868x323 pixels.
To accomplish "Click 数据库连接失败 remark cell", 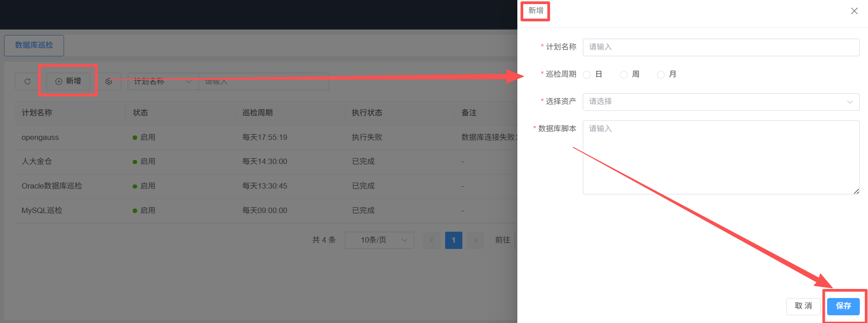I will click(x=489, y=137).
